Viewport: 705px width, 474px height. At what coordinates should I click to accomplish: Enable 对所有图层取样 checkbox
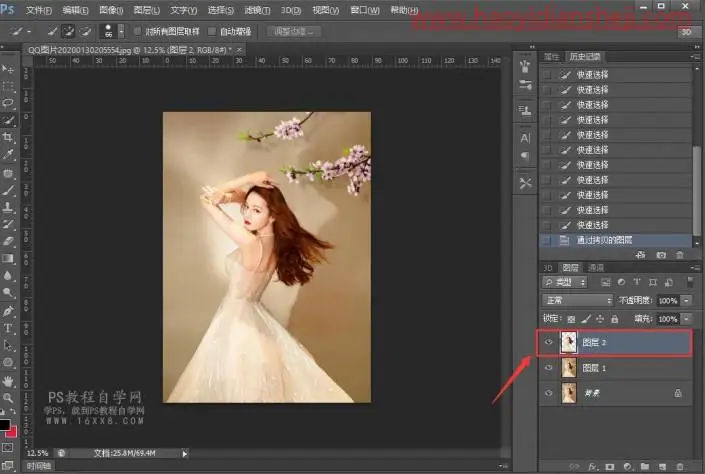point(138,31)
